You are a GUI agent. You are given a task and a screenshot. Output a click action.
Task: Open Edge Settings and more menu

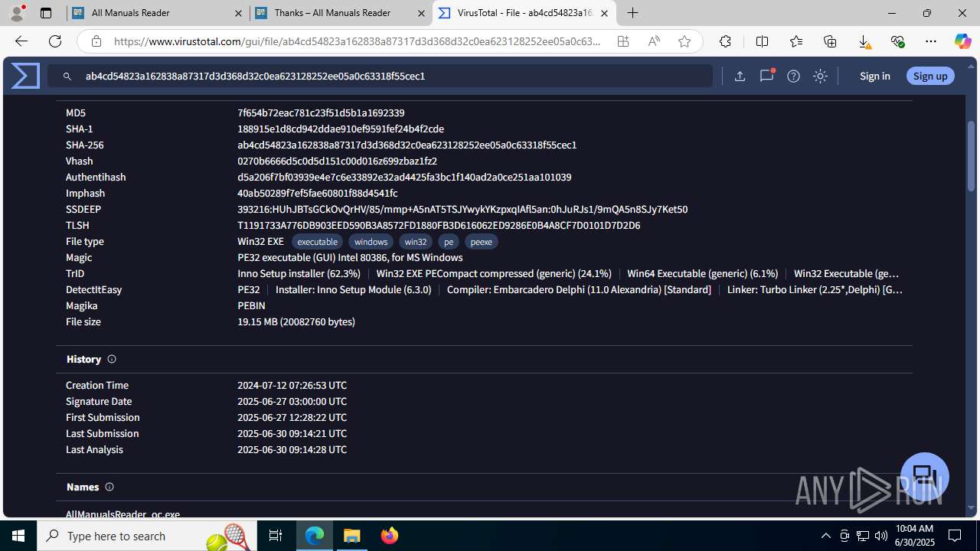[931, 41]
